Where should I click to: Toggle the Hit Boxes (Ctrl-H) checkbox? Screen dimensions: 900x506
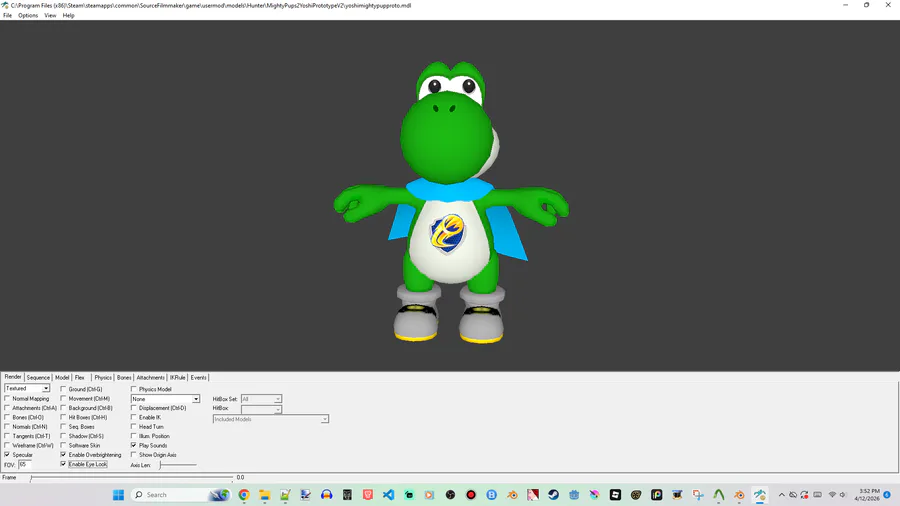click(63, 417)
